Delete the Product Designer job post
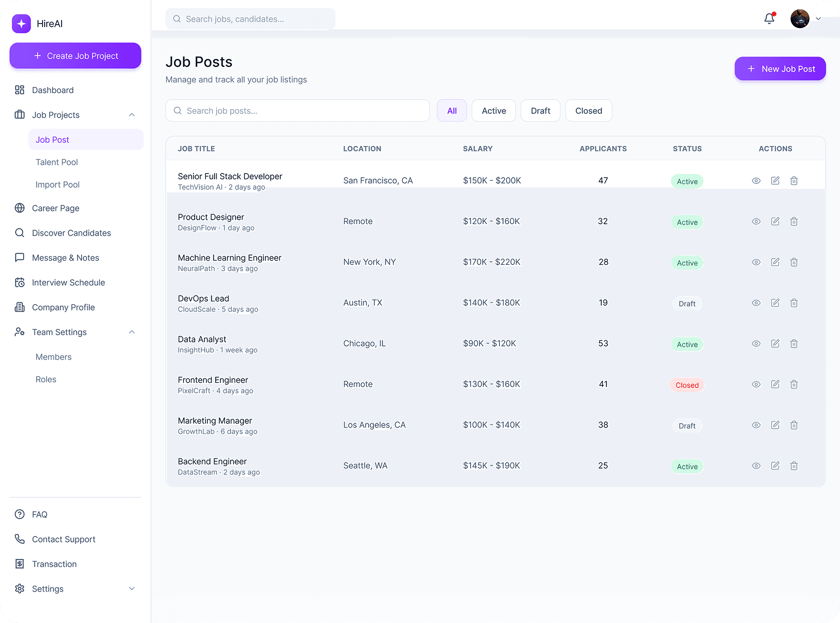The width and height of the screenshot is (840, 623). click(794, 222)
